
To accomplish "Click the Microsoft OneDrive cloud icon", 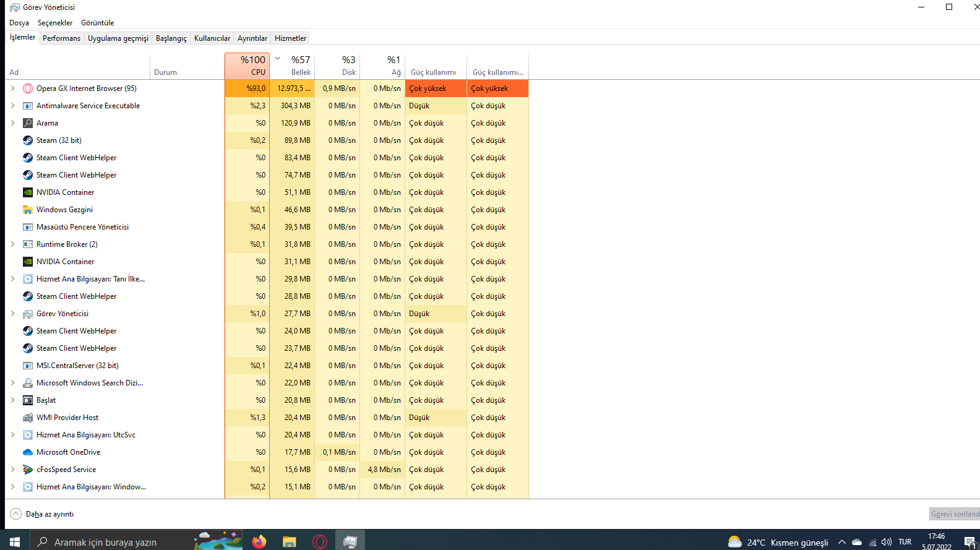I will tap(28, 452).
